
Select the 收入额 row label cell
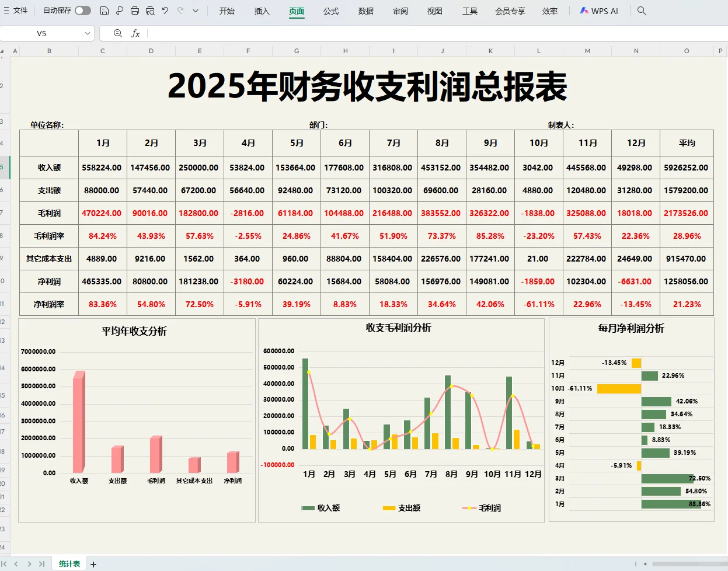[49, 168]
